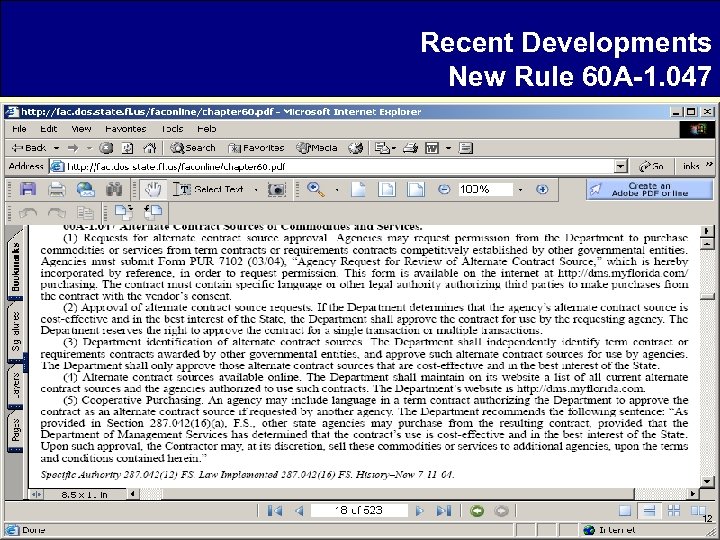Click the browser Print icon

(x=410, y=148)
